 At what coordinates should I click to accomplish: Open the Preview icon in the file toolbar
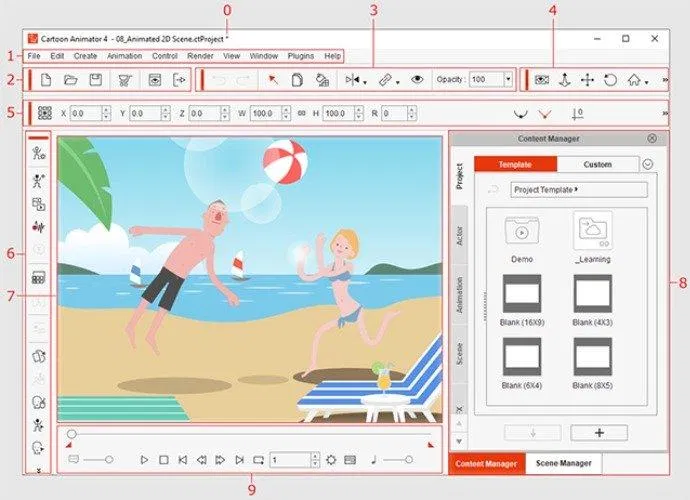point(154,80)
